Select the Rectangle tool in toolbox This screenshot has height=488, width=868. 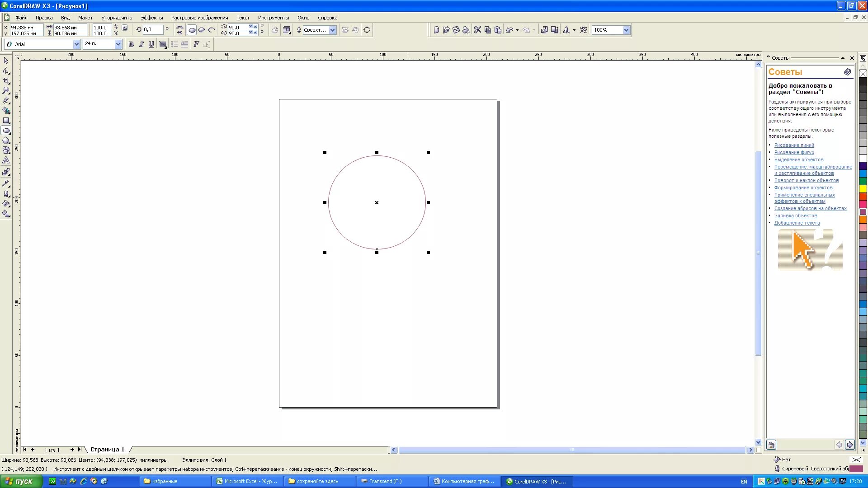[6, 121]
